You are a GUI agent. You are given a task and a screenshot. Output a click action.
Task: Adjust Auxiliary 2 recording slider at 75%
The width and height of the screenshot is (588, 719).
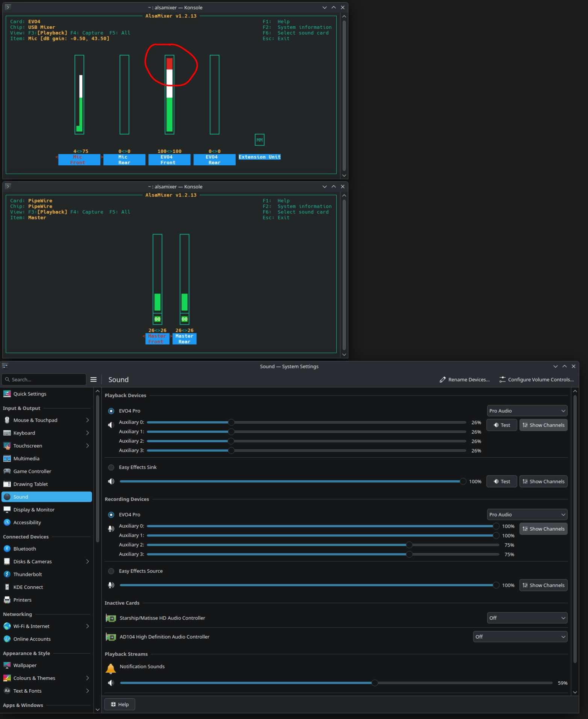coord(323,545)
